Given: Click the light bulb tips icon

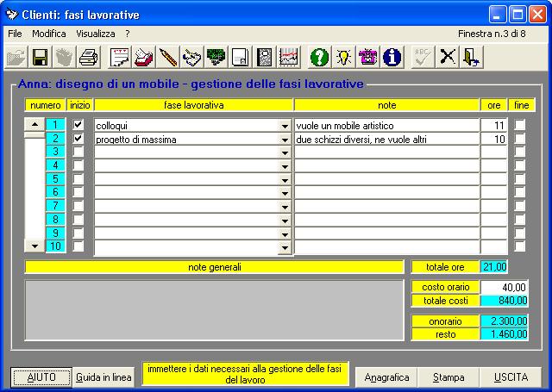Looking at the screenshot, I should tap(343, 57).
